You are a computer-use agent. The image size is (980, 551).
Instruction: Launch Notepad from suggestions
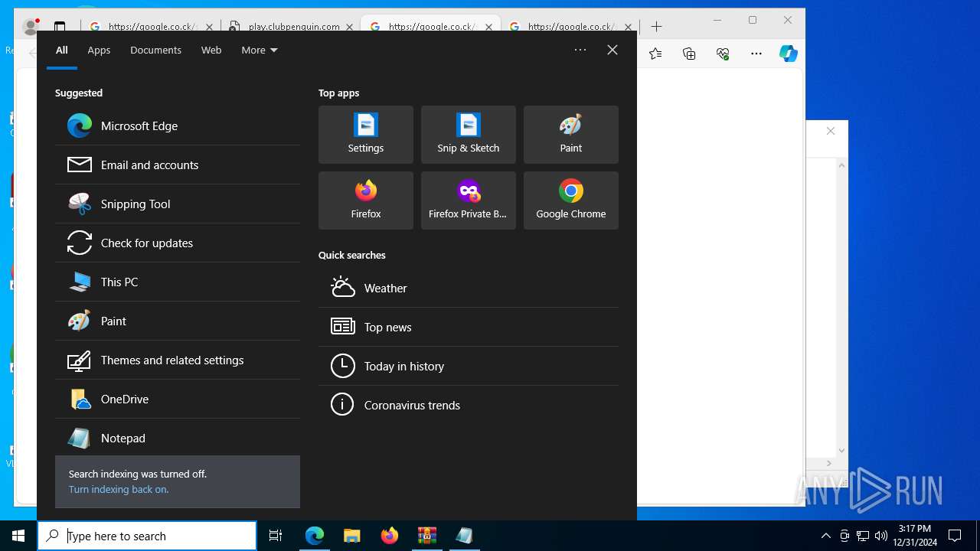click(178, 438)
